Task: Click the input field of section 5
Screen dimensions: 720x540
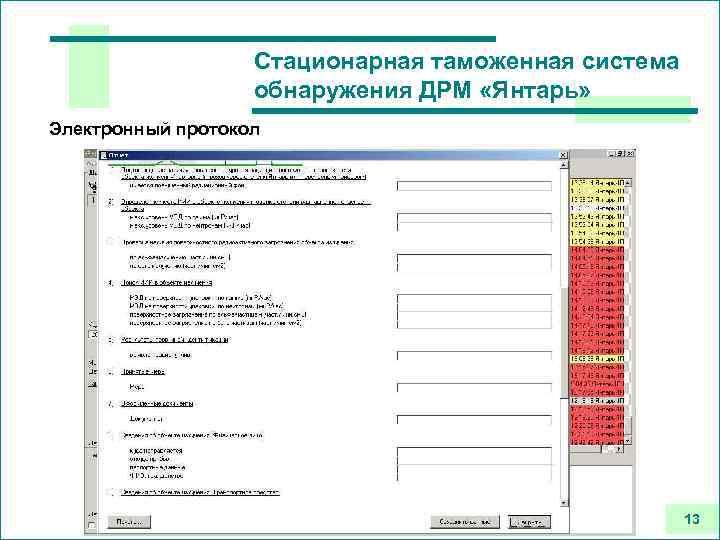Action: tap(474, 355)
